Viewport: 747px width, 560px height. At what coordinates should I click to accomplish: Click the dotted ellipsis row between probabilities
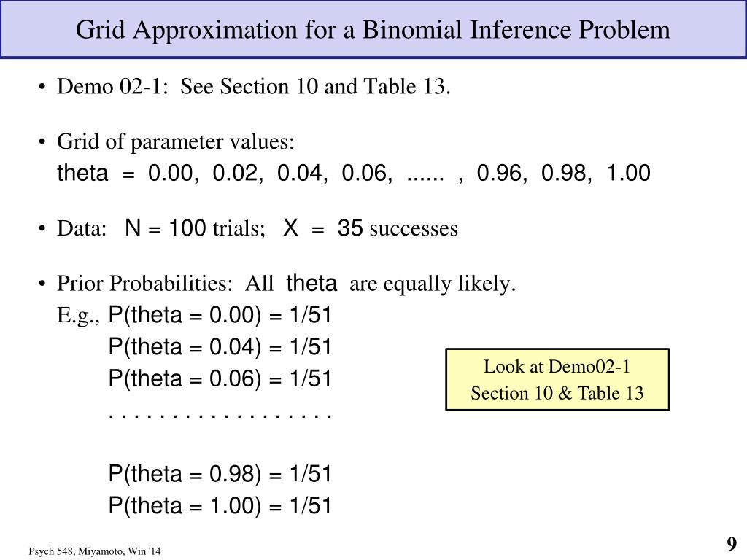click(220, 416)
